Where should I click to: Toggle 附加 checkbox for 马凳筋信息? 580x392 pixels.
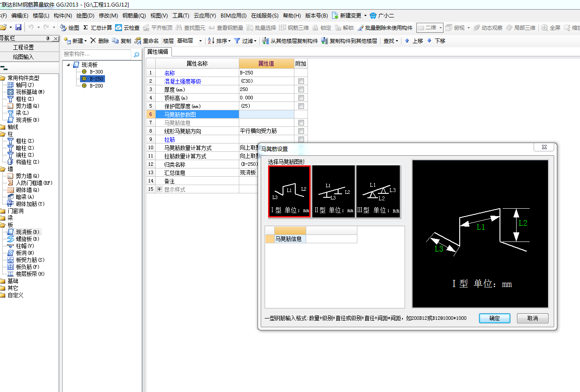tap(301, 123)
